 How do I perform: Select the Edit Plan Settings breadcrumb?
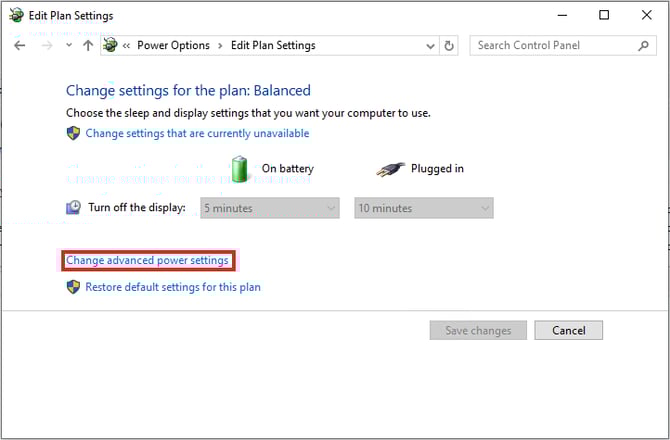273,46
